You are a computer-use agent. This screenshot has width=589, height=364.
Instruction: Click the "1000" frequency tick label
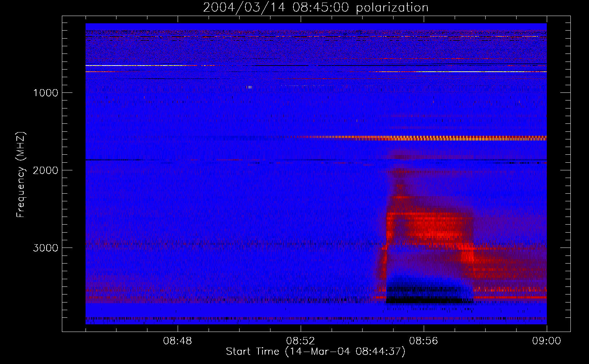46,93
